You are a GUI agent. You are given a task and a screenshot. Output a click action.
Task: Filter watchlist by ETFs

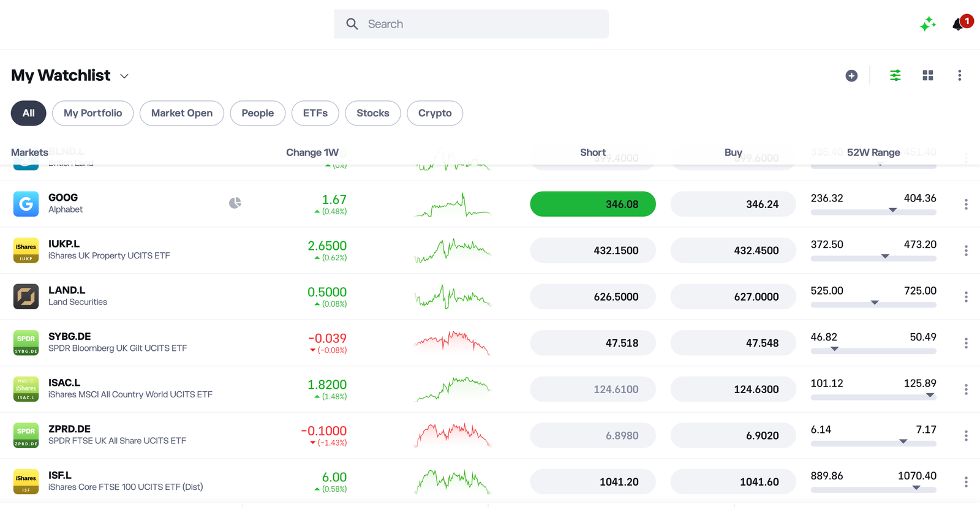point(315,113)
